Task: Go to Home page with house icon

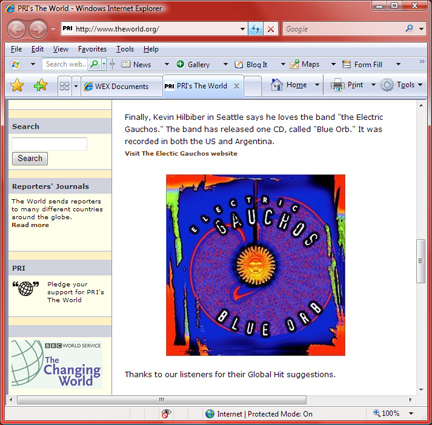Action: pos(289,85)
